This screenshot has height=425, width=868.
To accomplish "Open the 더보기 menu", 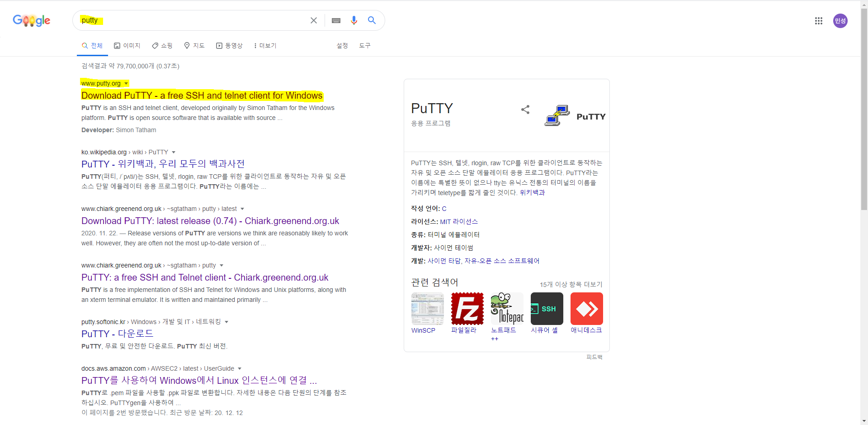I will click(x=265, y=46).
